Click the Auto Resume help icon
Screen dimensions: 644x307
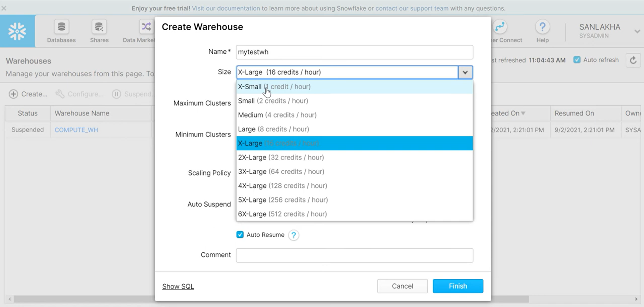(x=294, y=235)
